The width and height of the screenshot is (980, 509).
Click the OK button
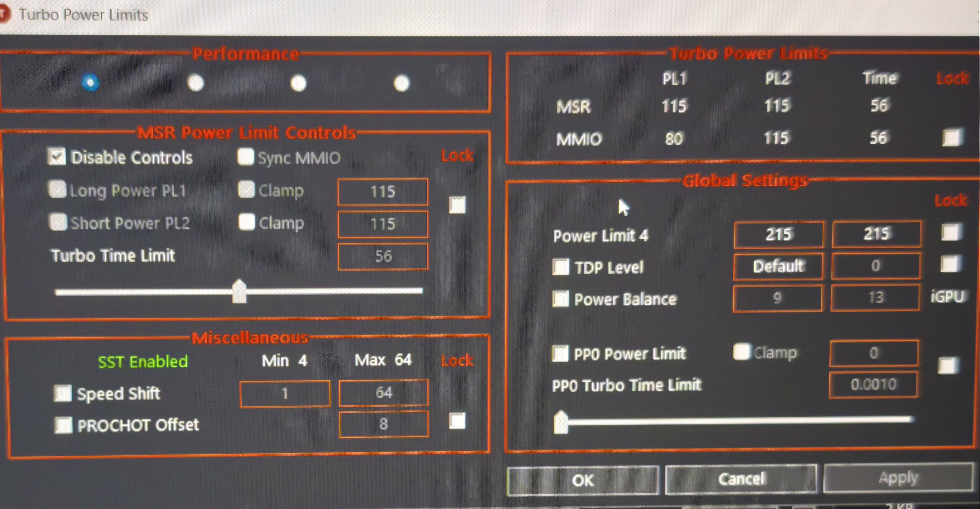click(x=583, y=481)
